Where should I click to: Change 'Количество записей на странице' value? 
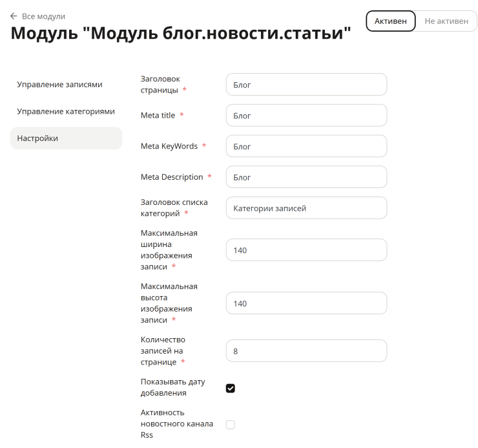point(306,350)
